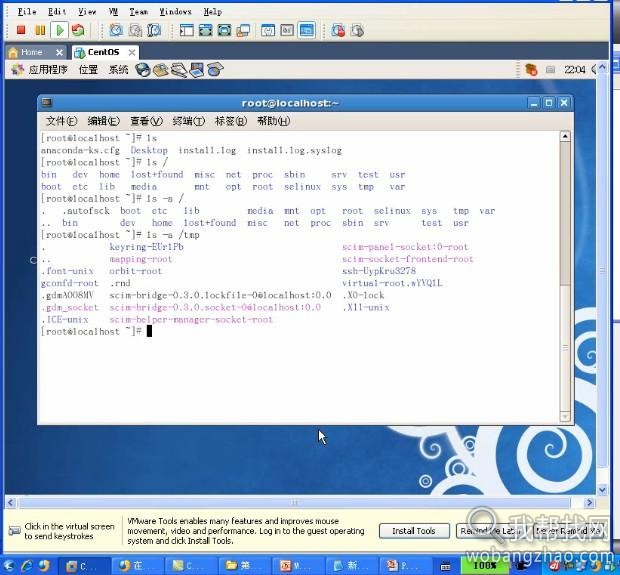Click the VM view vertical scrollbar down arrow
The width and height of the screenshot is (620, 575).
click(x=602, y=490)
